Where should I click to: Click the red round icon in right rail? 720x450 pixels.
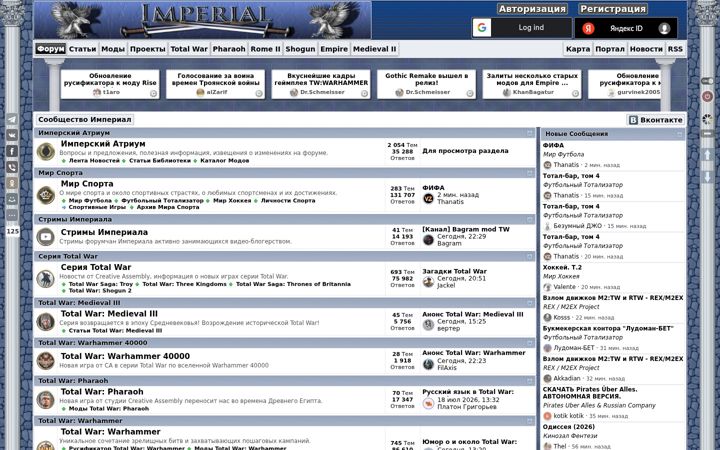707,96
